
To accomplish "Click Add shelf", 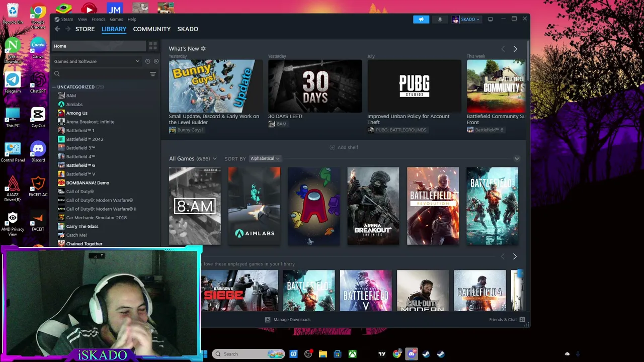I will 344,148.
